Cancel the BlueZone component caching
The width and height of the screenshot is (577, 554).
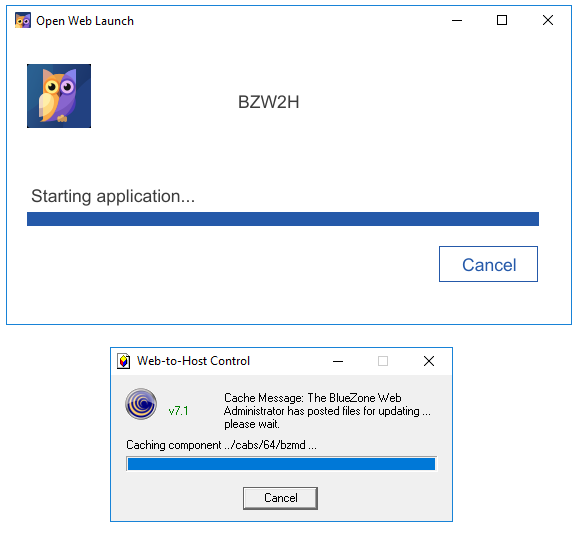[280, 498]
